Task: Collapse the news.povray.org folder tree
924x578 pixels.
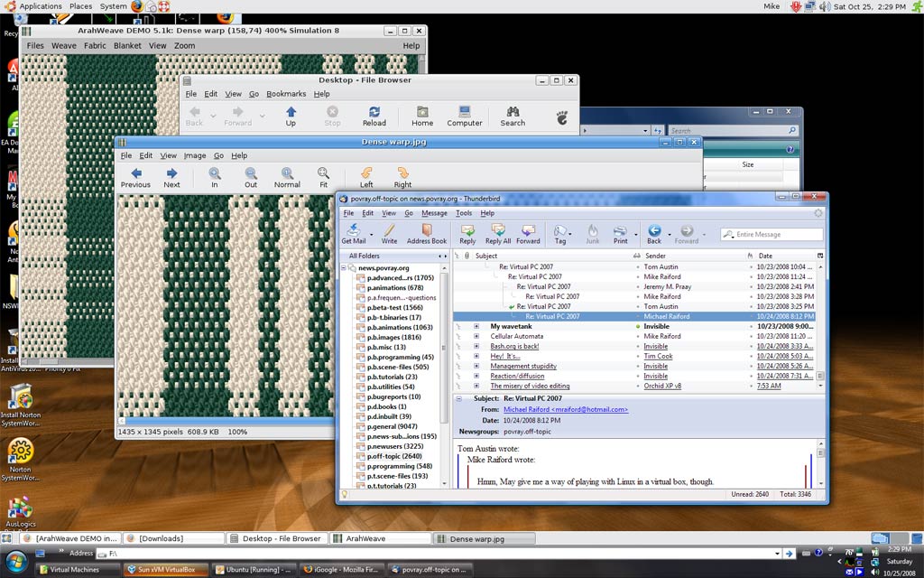Action: [344, 268]
